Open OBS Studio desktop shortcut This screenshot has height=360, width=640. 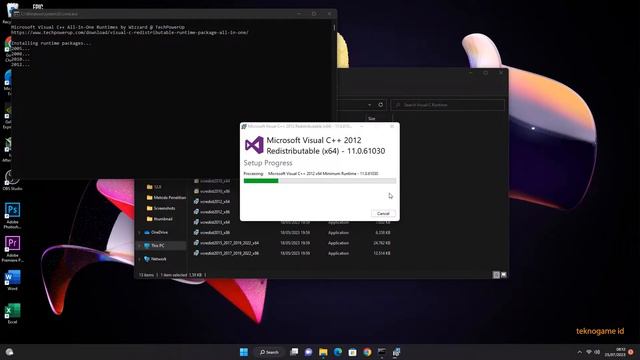point(12,180)
